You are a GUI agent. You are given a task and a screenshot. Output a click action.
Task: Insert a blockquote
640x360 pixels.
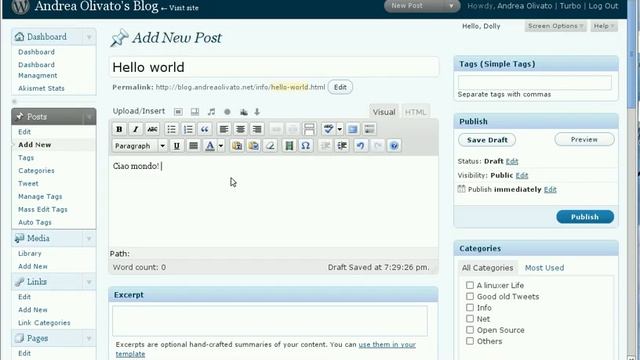click(x=204, y=129)
